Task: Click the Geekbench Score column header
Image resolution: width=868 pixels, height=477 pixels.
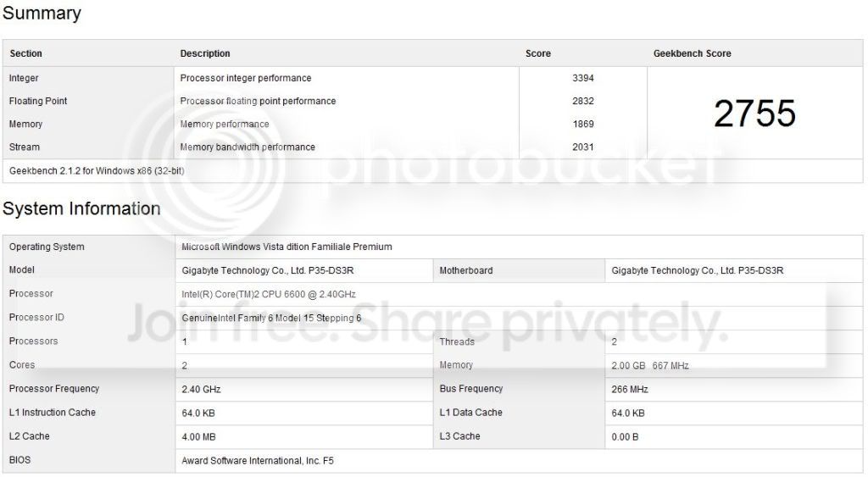Action: 692,53
